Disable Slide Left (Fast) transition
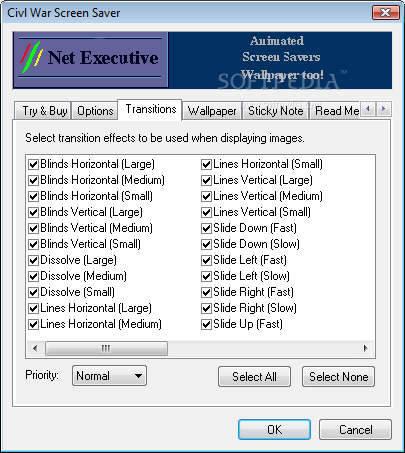The height and width of the screenshot is (453, 405). pos(206,260)
